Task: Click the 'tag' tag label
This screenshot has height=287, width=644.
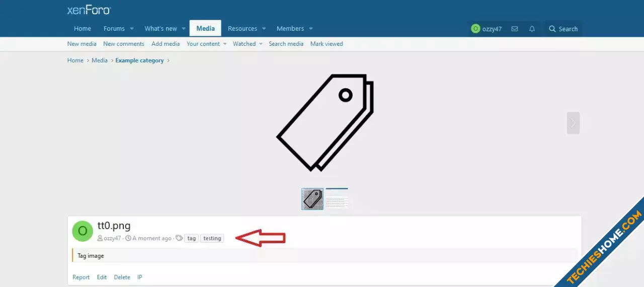Action: tap(191, 239)
